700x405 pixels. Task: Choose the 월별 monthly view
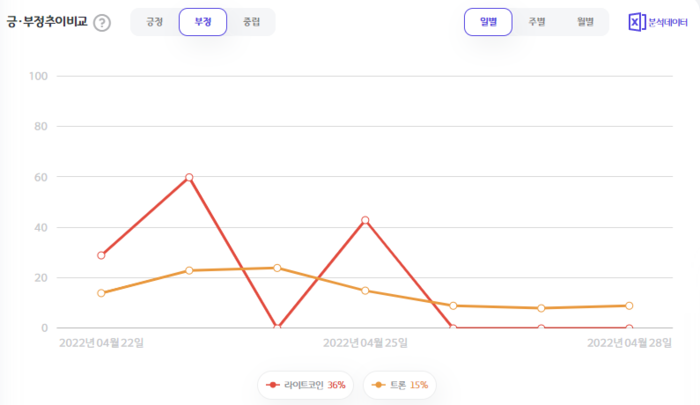click(x=585, y=22)
